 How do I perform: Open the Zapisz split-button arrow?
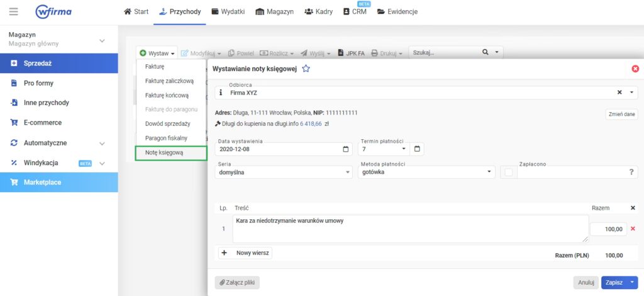click(632, 283)
